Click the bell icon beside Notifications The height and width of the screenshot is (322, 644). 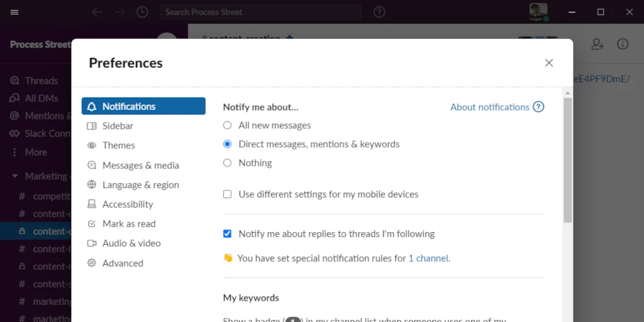tap(92, 107)
